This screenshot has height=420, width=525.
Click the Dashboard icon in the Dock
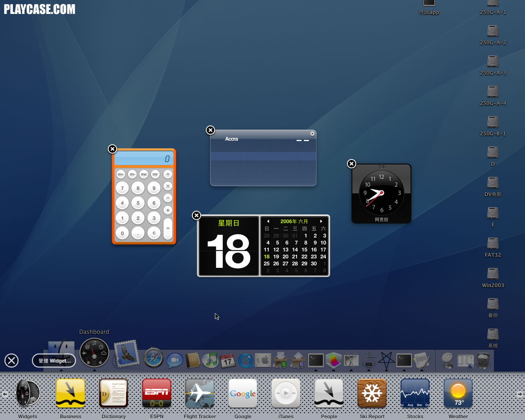pyautogui.click(x=94, y=353)
